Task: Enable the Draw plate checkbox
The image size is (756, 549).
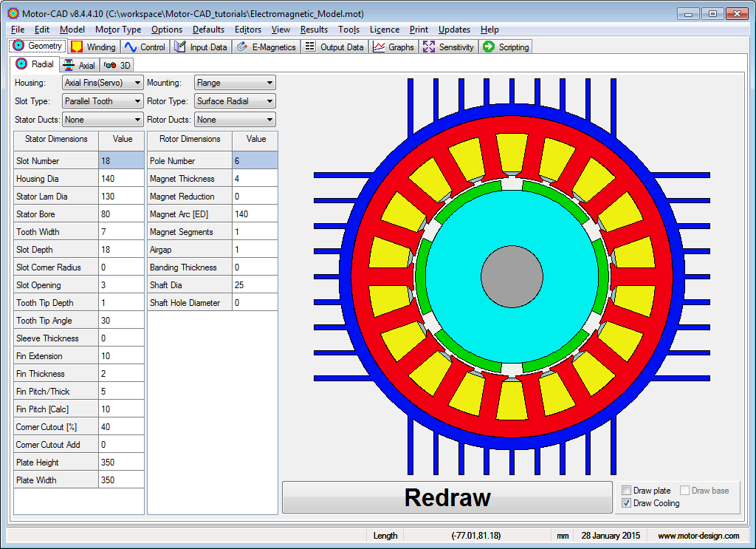Action: (x=626, y=491)
